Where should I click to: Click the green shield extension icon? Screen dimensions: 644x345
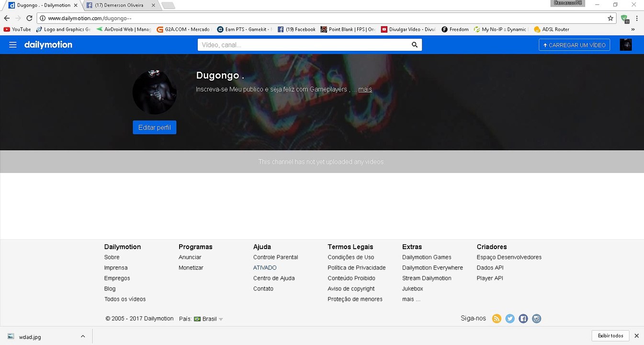(x=624, y=19)
